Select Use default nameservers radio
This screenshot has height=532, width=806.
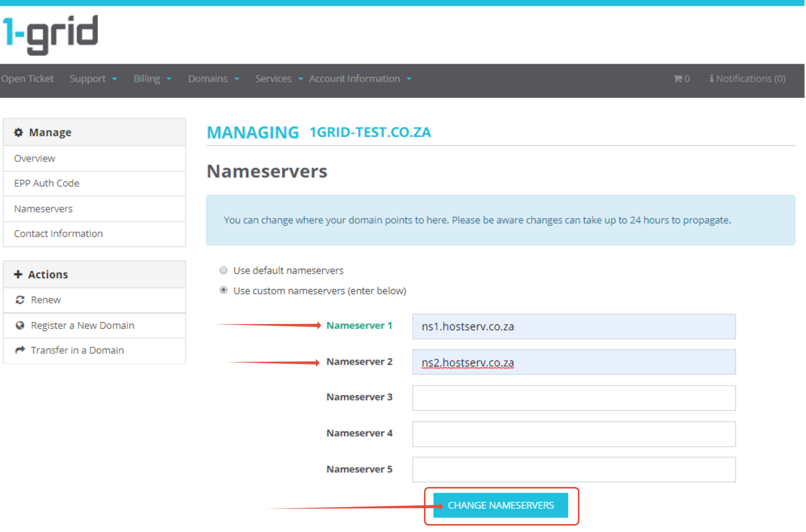pyautogui.click(x=224, y=270)
